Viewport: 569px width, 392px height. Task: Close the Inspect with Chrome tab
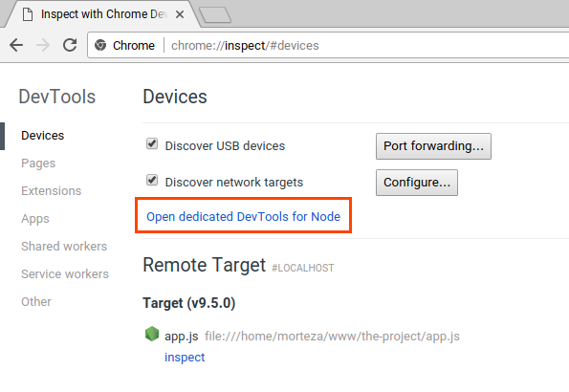pos(180,14)
